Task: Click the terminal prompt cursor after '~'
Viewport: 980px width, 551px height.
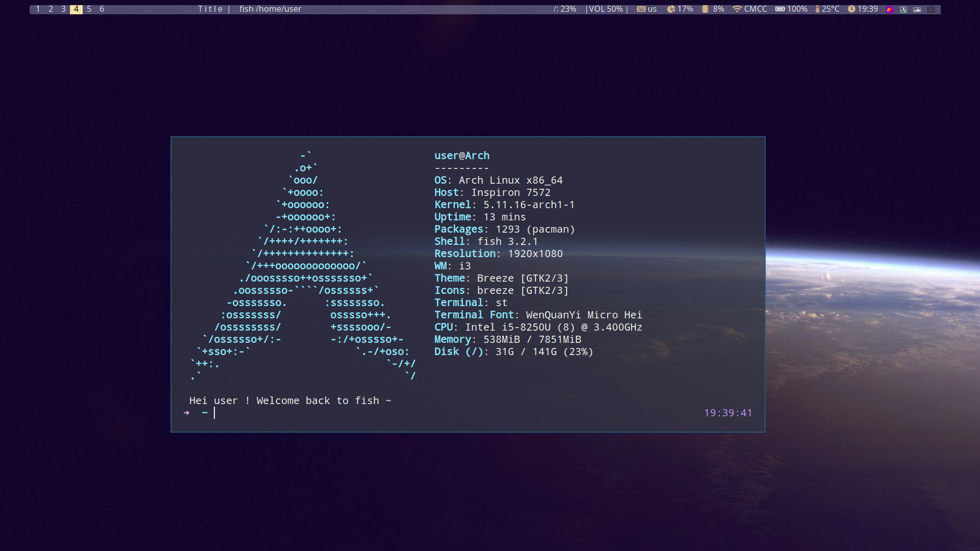Action: 214,413
